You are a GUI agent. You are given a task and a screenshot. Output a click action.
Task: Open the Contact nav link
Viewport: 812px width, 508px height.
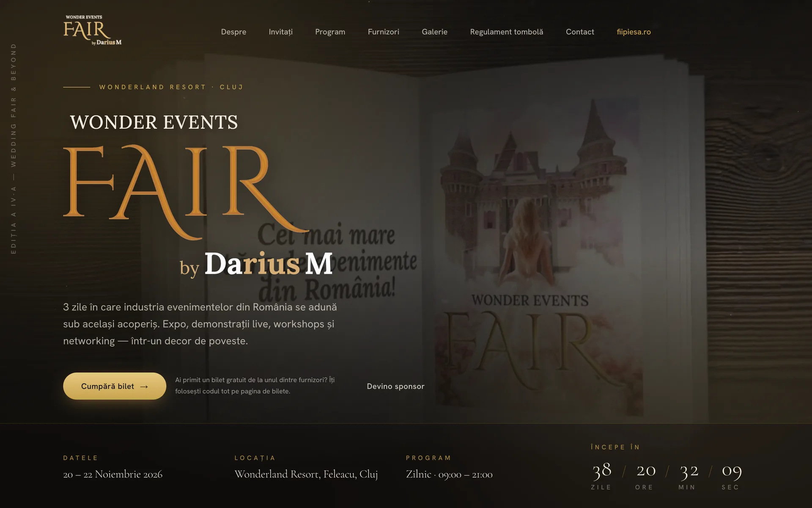pos(580,32)
